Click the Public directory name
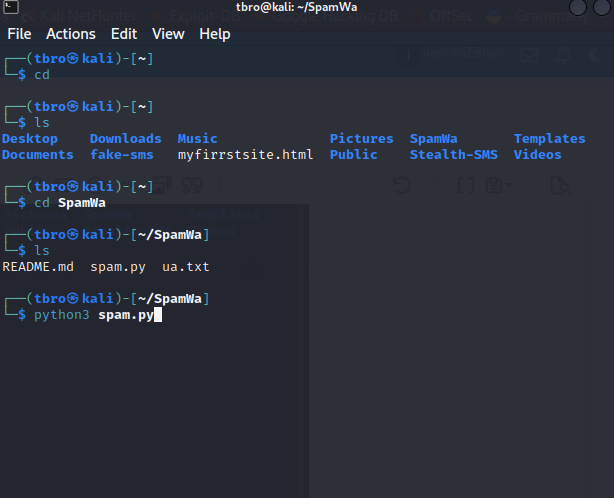The height and width of the screenshot is (498, 614). (354, 155)
